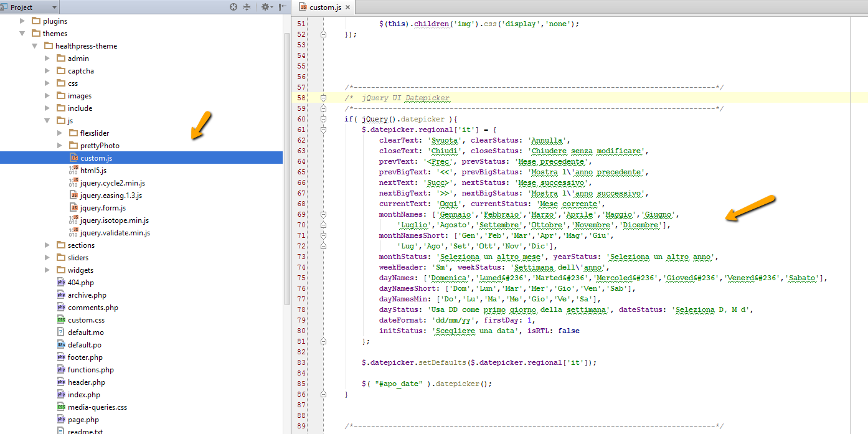Click the comments.php file icon
Viewport: 868px width, 434px height.
[61, 308]
